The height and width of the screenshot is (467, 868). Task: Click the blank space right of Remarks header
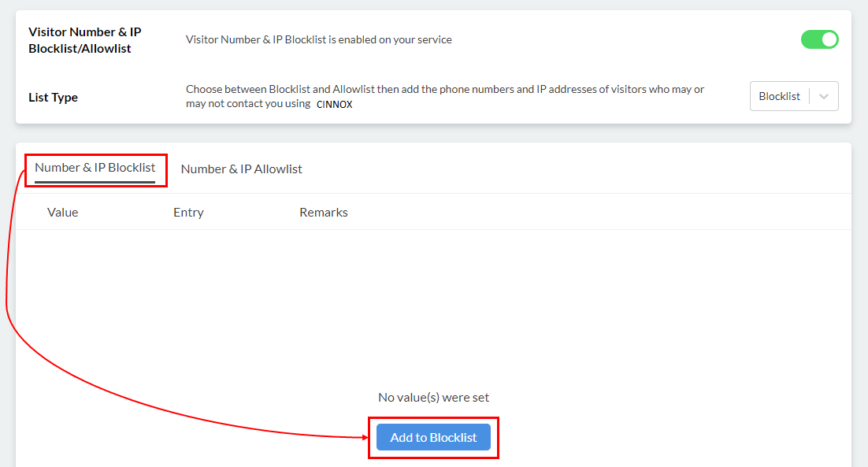(591, 212)
